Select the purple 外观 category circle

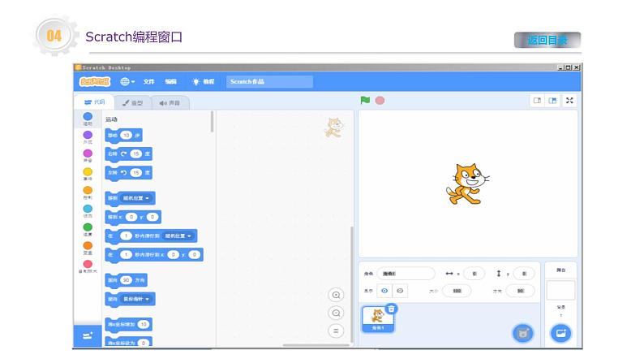pyautogui.click(x=88, y=136)
